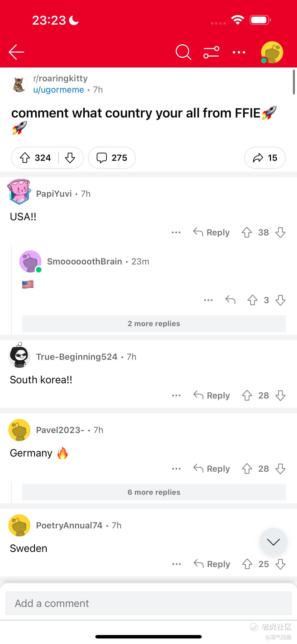Open u/ugormeme author profile link
The width and height of the screenshot is (297, 644).
pyautogui.click(x=58, y=90)
